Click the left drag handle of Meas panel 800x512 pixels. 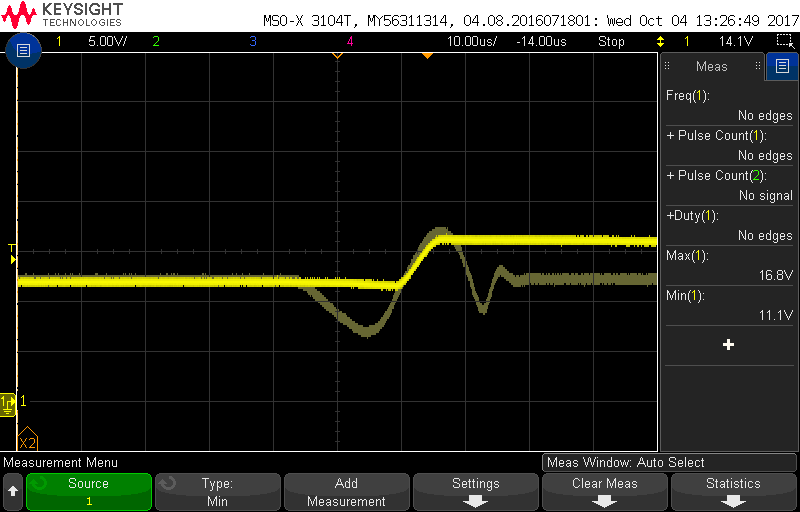point(667,66)
